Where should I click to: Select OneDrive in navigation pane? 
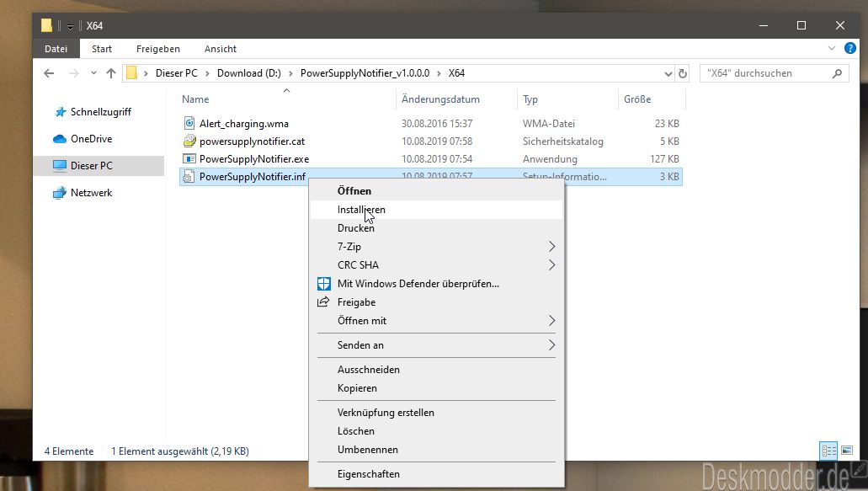point(91,139)
